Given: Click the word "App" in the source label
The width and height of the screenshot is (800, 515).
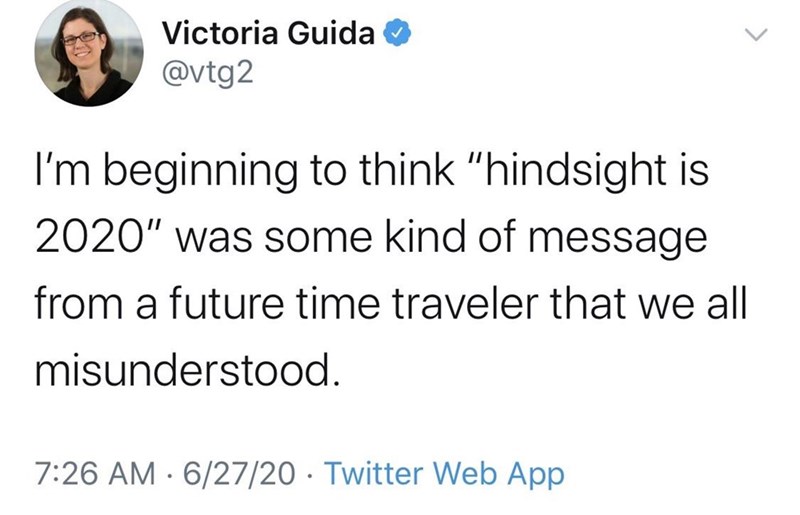Looking at the screenshot, I should (536, 475).
